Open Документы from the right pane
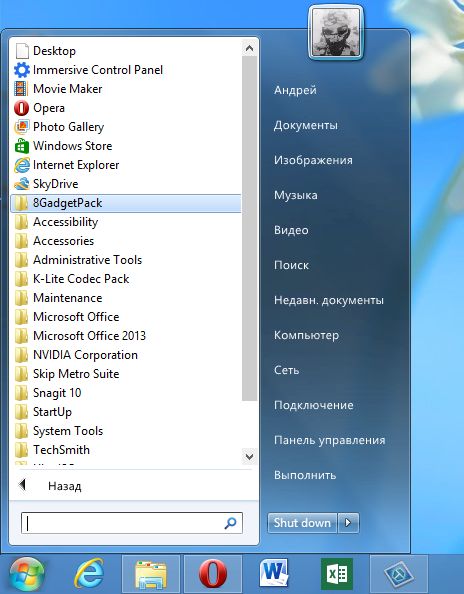This screenshot has height=594, width=464. point(306,125)
